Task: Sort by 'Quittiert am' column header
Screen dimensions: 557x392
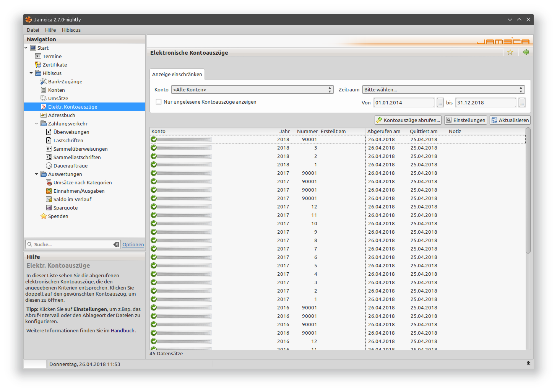Action: tap(427, 131)
